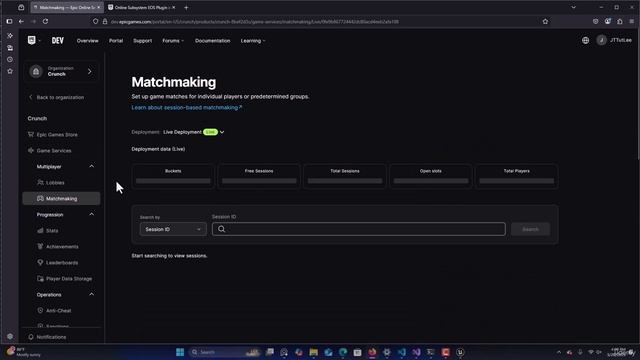Click the Stats chart icon in sidebar
The width and height of the screenshot is (640, 360).
(40, 231)
